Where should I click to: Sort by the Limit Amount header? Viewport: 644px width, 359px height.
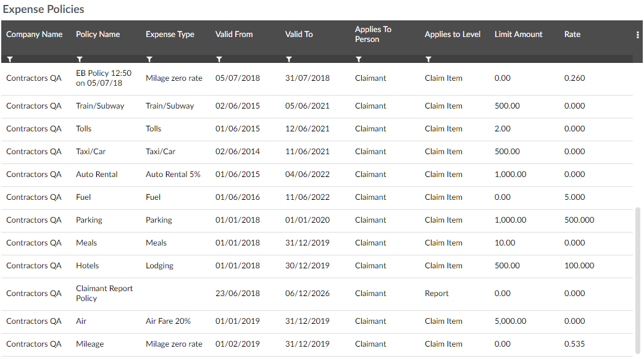(x=518, y=35)
